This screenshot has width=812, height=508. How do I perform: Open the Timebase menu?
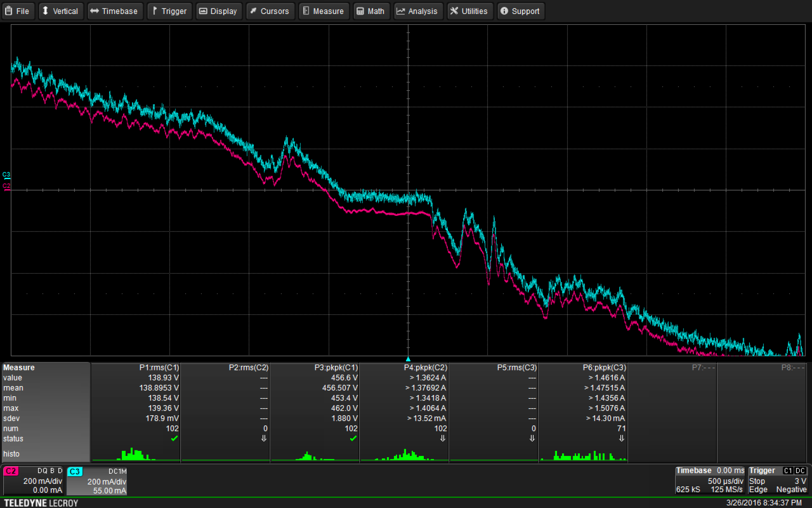pos(115,11)
